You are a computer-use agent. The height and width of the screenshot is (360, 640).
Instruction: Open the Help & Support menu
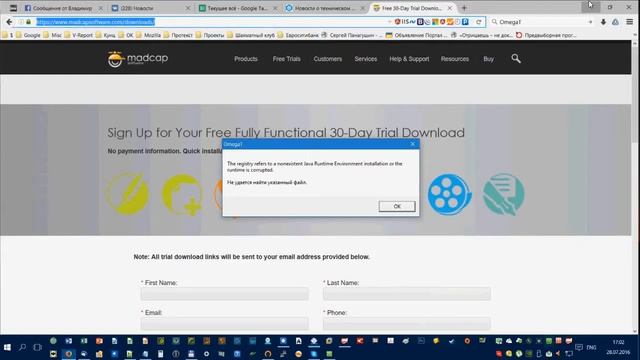(409, 59)
